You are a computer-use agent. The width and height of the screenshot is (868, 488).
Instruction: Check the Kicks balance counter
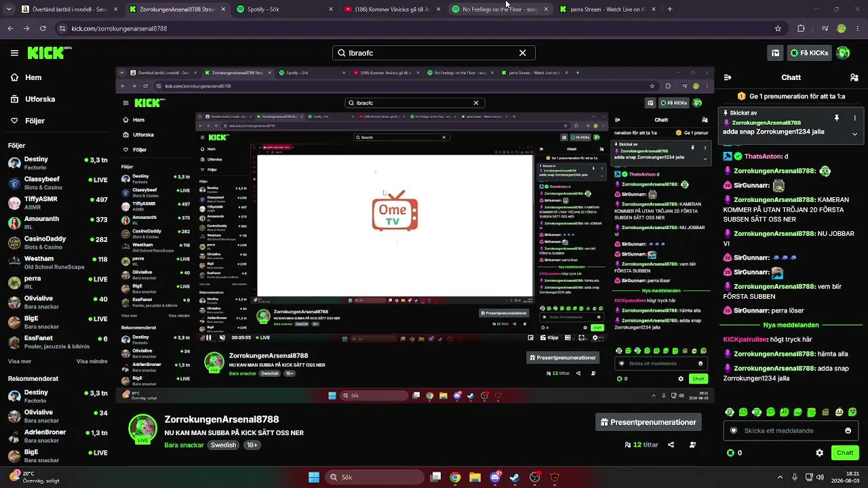point(734,453)
